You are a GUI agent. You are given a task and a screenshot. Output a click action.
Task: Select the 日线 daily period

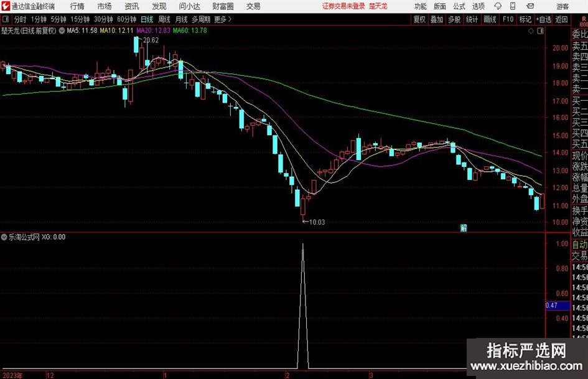[147, 19]
